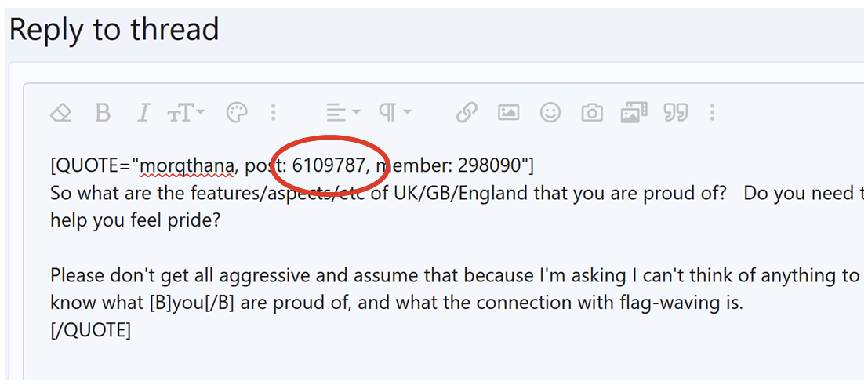Click the insert link icon
The height and width of the screenshot is (385, 868).
(467, 114)
